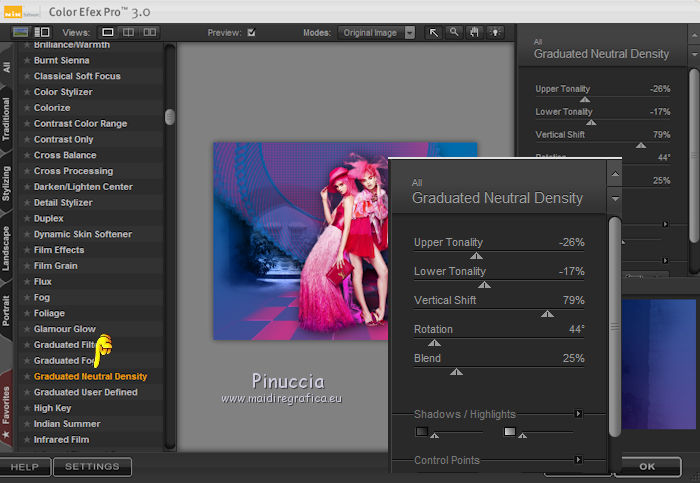
Task: Click the lightbulb background color icon
Action: 493,32
